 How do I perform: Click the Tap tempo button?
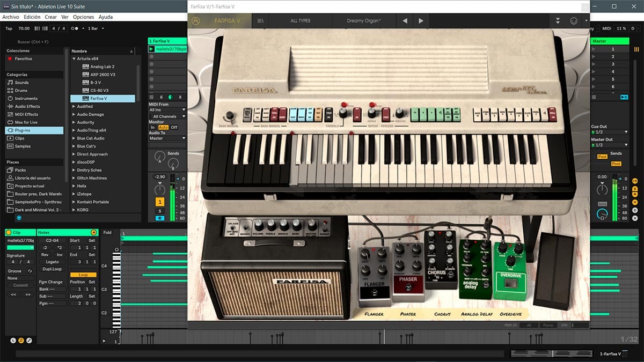(9, 28)
